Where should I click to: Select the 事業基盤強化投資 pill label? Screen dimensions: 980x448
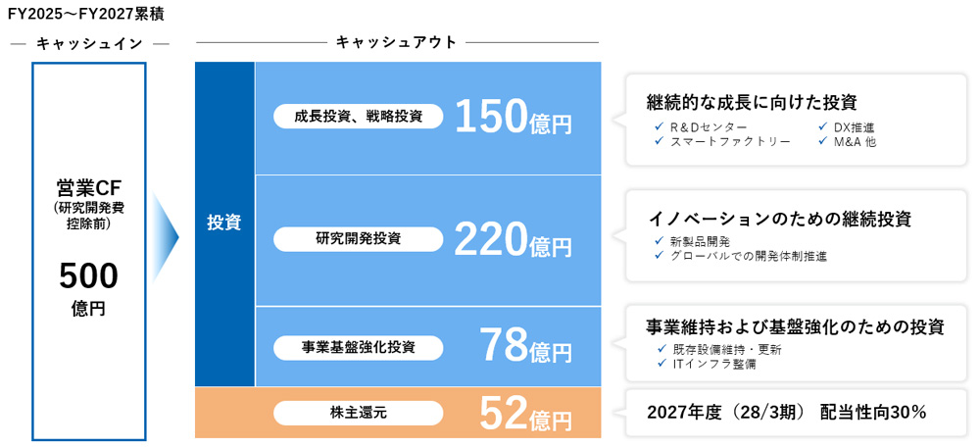[x=358, y=345]
